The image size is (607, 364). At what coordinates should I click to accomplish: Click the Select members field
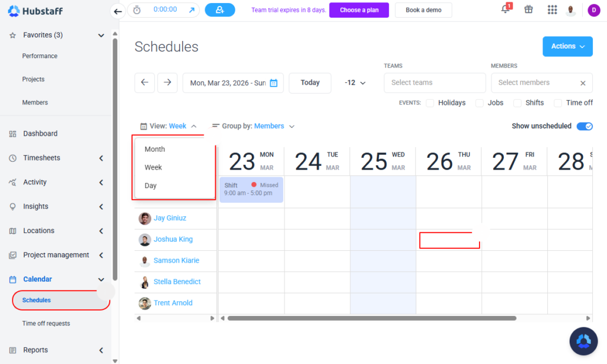click(542, 83)
